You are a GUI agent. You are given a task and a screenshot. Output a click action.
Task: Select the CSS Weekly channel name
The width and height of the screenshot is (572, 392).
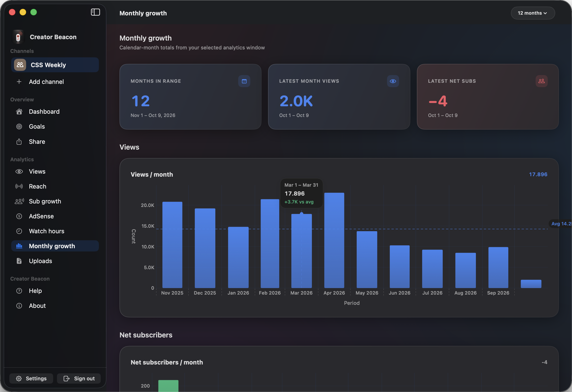48,65
